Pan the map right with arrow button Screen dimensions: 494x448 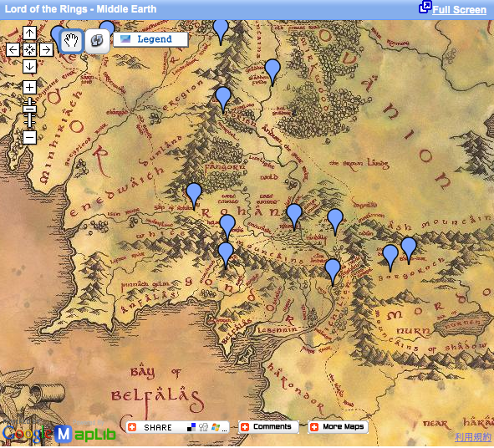pyautogui.click(x=46, y=50)
